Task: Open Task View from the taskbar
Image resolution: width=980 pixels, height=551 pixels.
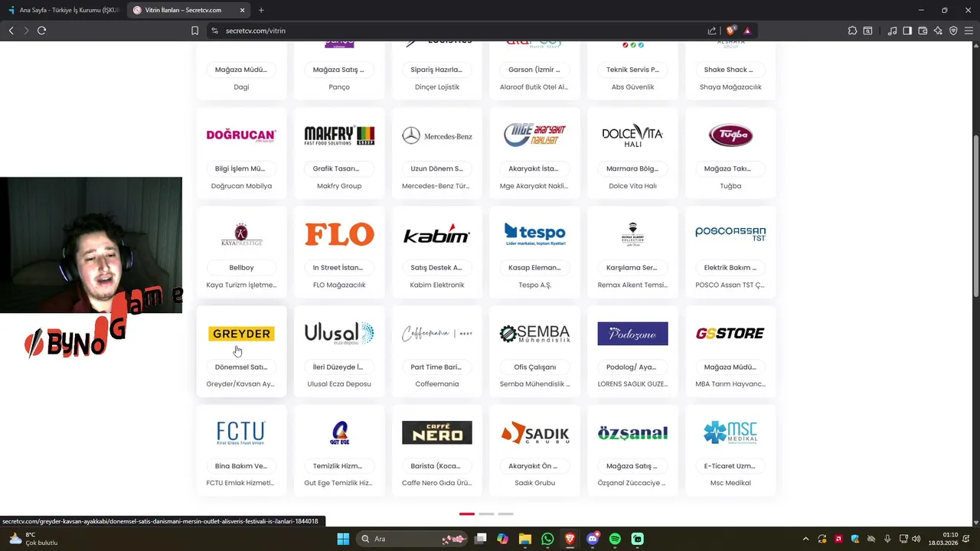Action: click(480, 539)
